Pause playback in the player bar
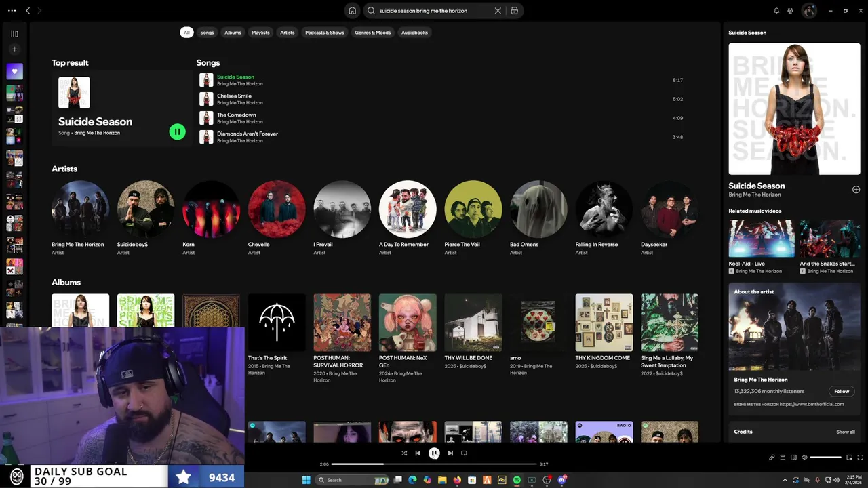 [x=434, y=453]
